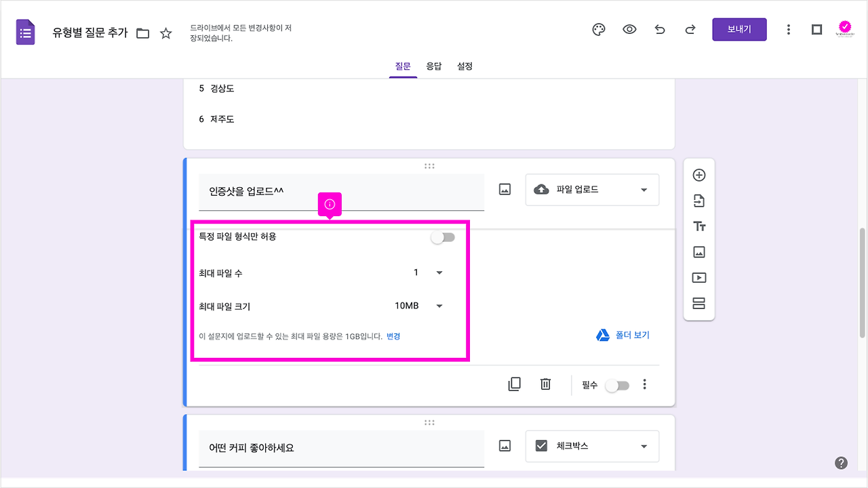Add a new question with the plus icon
Viewport: 868px width, 488px height.
click(x=698, y=174)
